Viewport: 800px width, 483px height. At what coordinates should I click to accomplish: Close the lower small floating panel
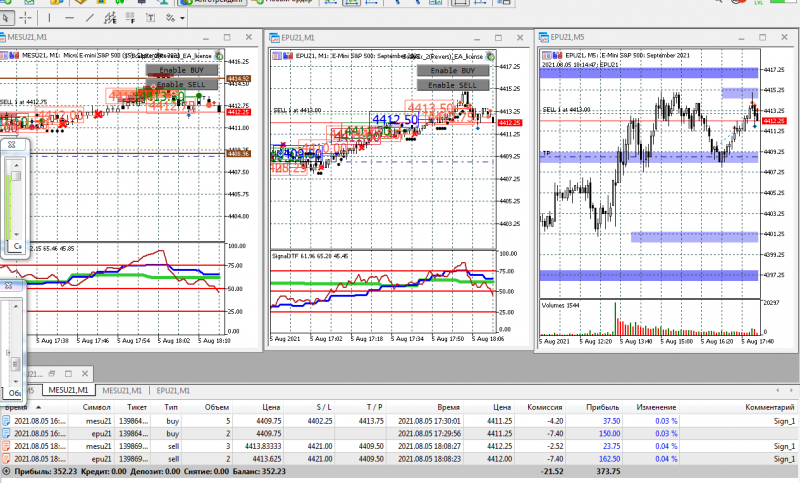[8, 286]
